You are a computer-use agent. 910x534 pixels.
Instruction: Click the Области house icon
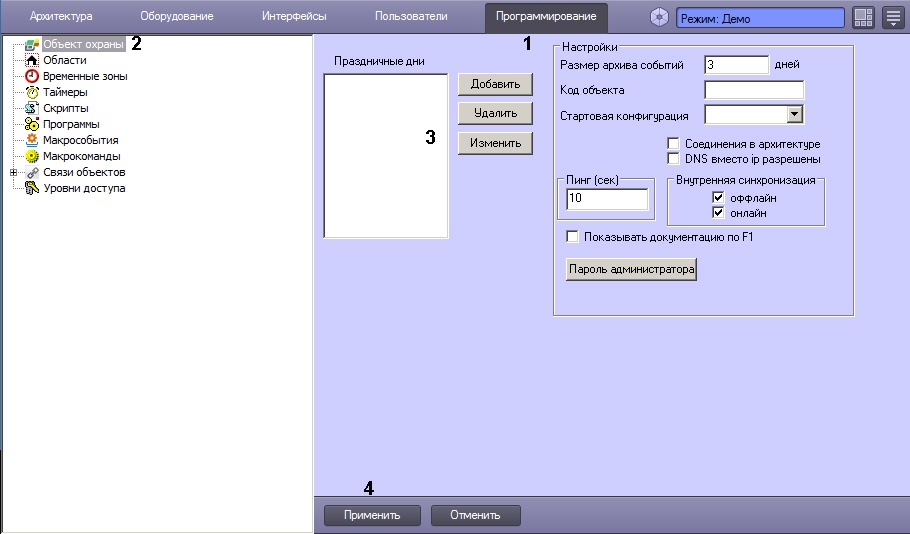pyautogui.click(x=32, y=60)
